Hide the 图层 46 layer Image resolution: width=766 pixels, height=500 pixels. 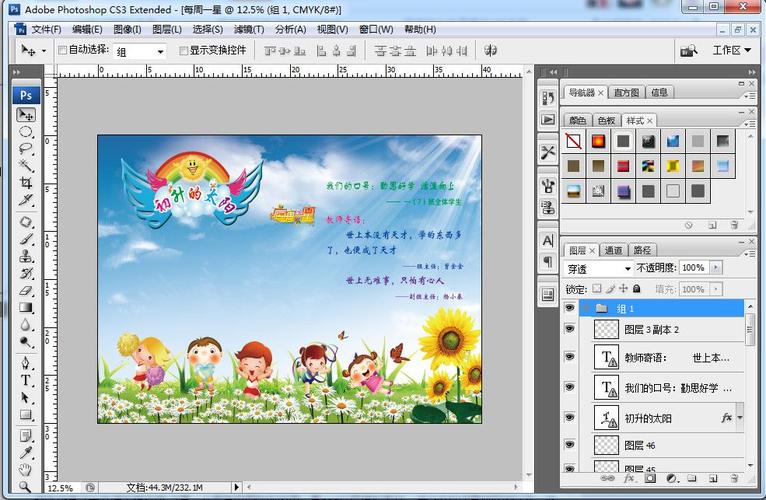tap(570, 445)
